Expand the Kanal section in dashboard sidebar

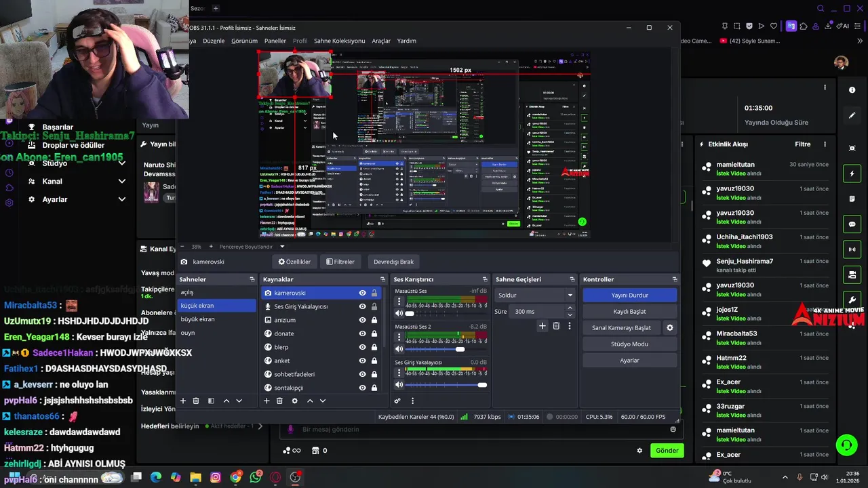[x=122, y=182]
